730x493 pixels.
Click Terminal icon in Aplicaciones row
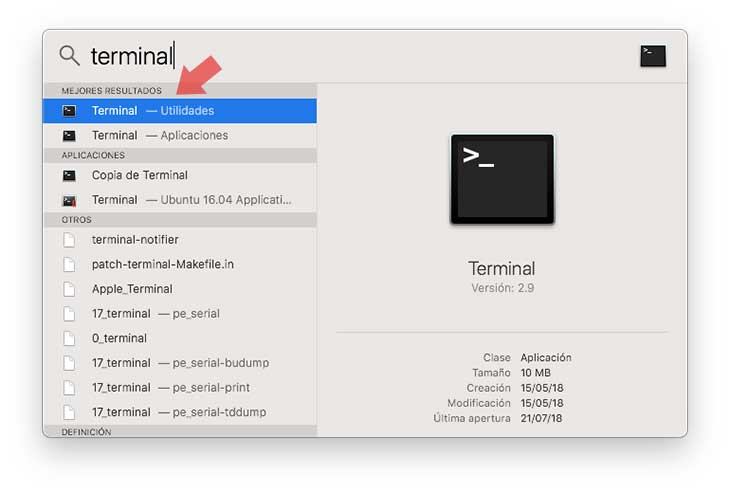coord(69,135)
